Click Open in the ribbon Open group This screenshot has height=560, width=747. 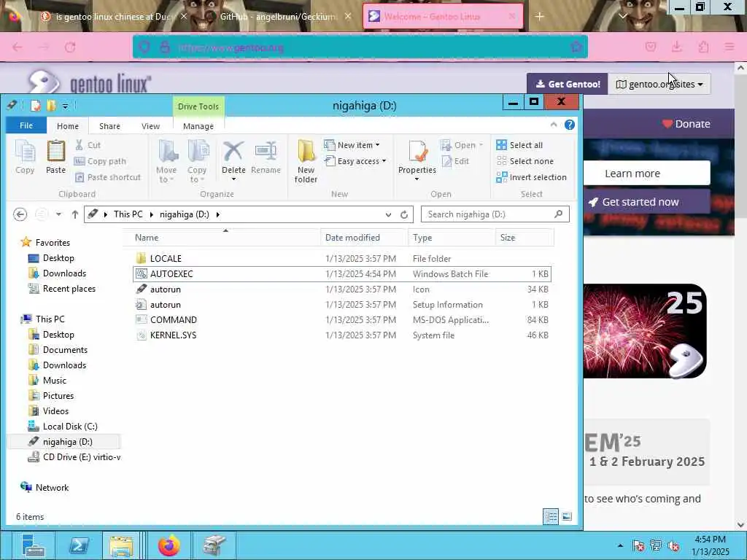tap(462, 145)
